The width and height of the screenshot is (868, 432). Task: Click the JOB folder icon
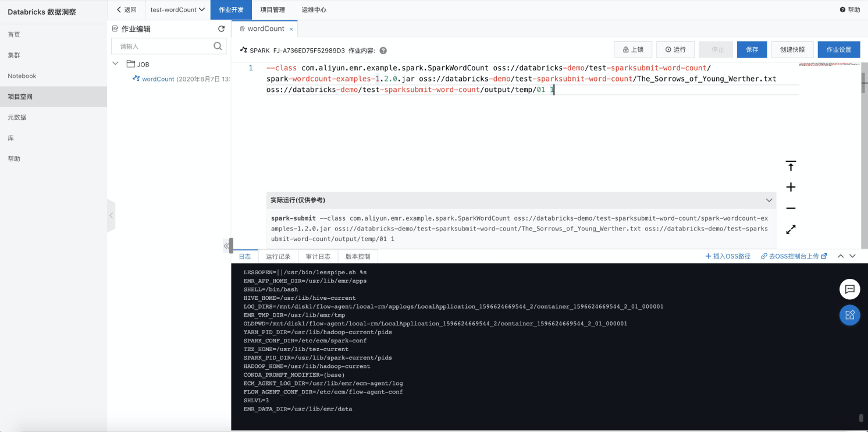[x=131, y=64]
